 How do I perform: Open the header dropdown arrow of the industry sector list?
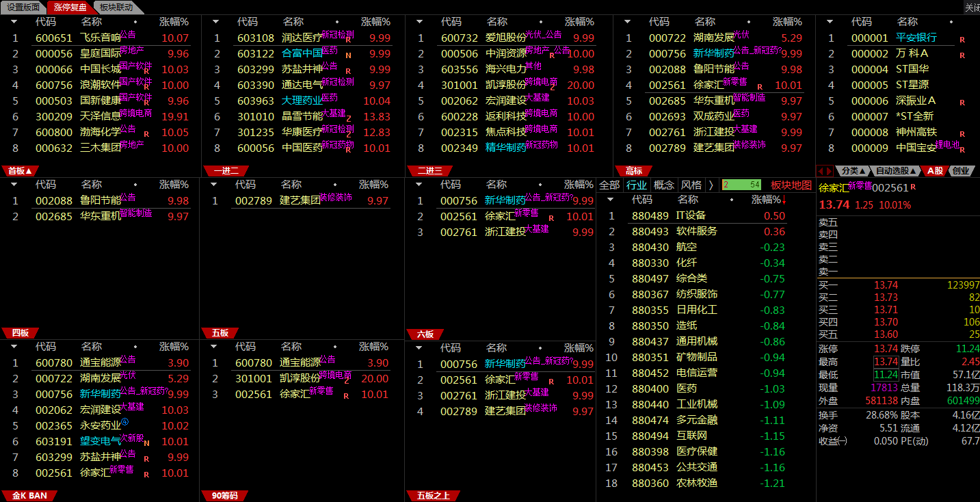(610, 200)
